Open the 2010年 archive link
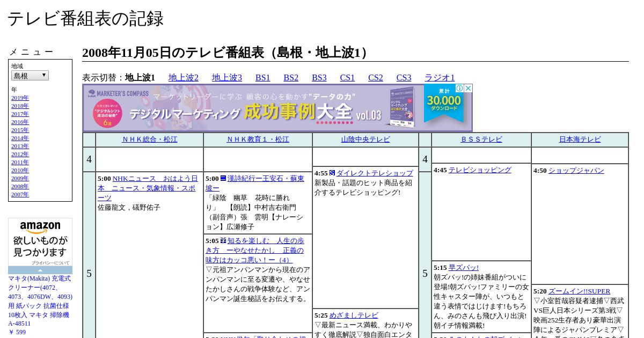Image resolution: width=644 pixels, height=338 pixels. (20, 170)
